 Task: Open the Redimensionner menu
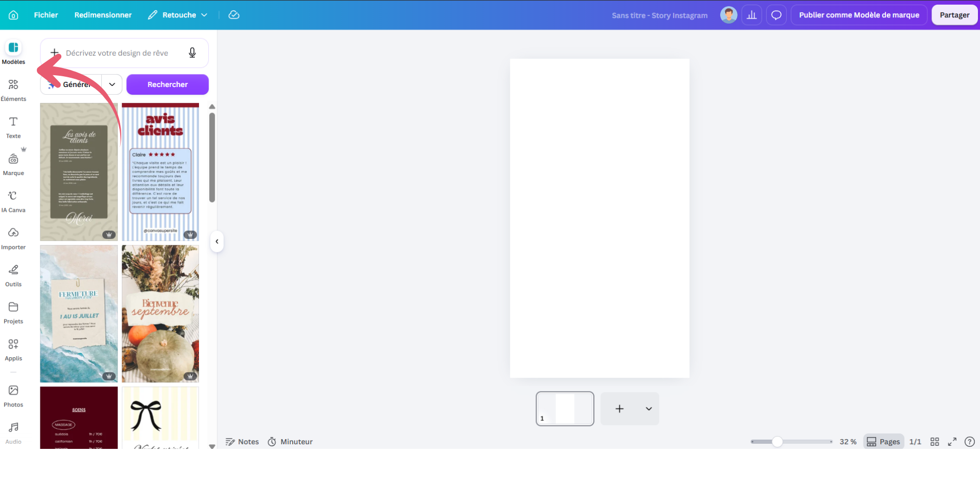pos(103,15)
